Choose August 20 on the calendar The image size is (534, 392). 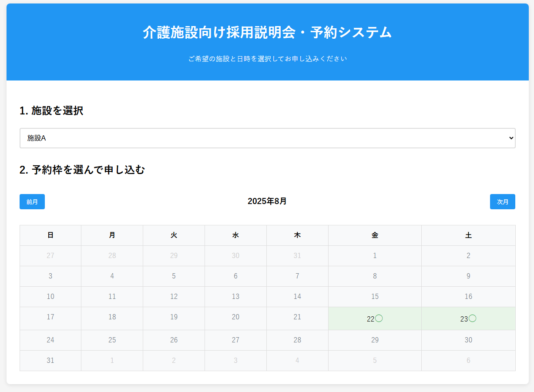[235, 317]
